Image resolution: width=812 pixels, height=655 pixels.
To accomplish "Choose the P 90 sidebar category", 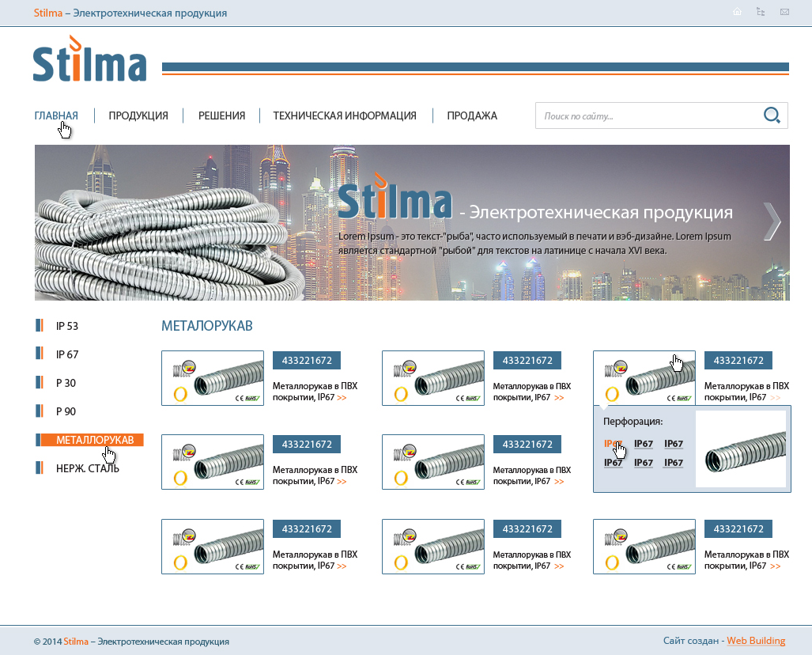I will pos(66,411).
